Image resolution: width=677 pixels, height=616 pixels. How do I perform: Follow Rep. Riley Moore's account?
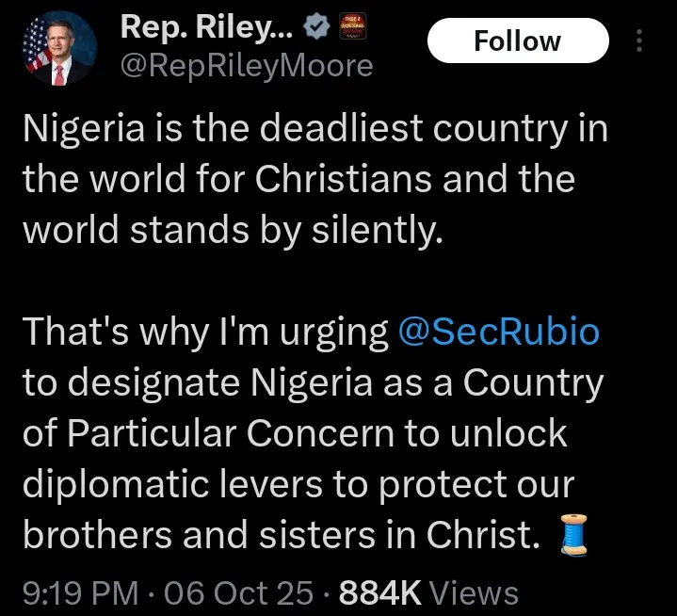point(517,41)
